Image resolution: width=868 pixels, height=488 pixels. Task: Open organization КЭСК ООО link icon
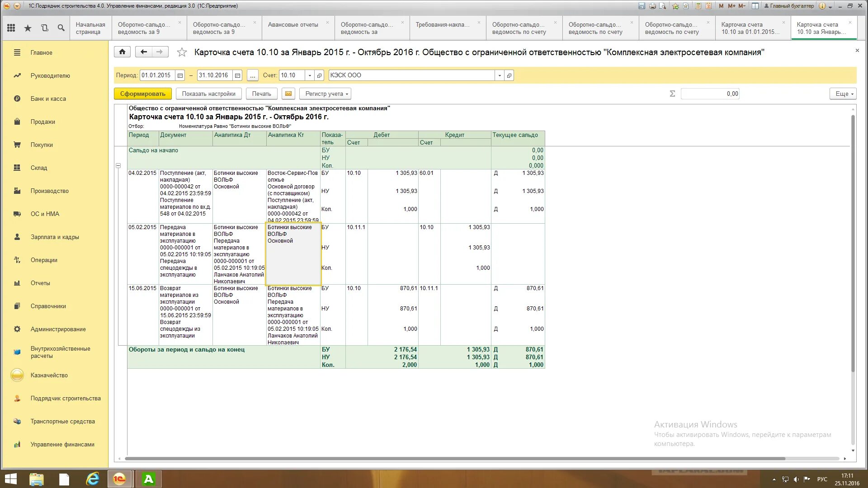(509, 75)
